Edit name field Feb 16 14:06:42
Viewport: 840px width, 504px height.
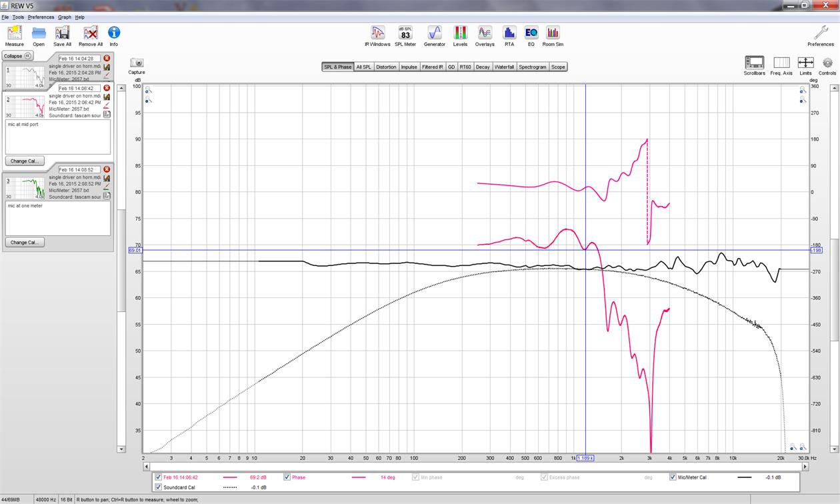(79, 88)
